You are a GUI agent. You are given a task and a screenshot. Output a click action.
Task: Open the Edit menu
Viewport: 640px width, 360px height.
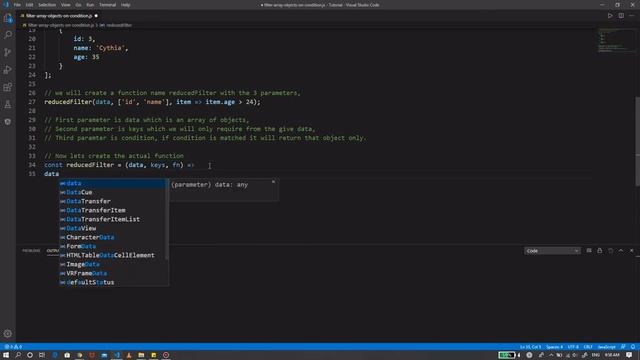pos(29,5)
